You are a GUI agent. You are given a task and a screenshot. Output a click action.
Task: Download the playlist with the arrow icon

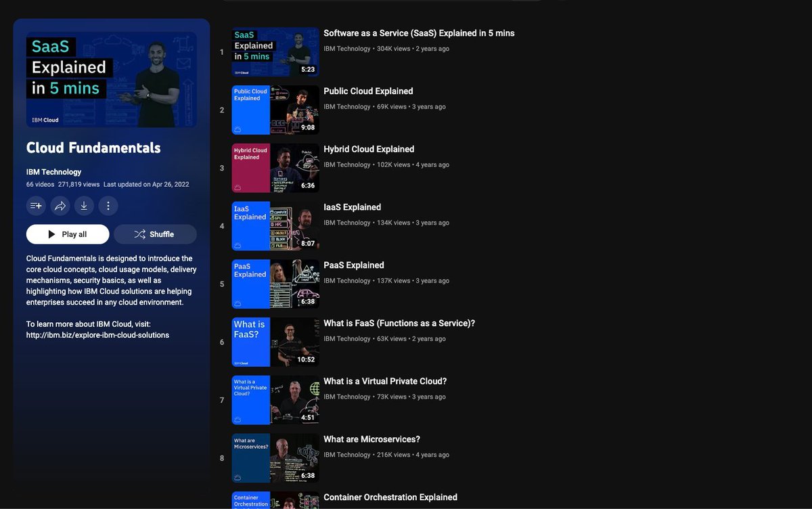(84, 206)
